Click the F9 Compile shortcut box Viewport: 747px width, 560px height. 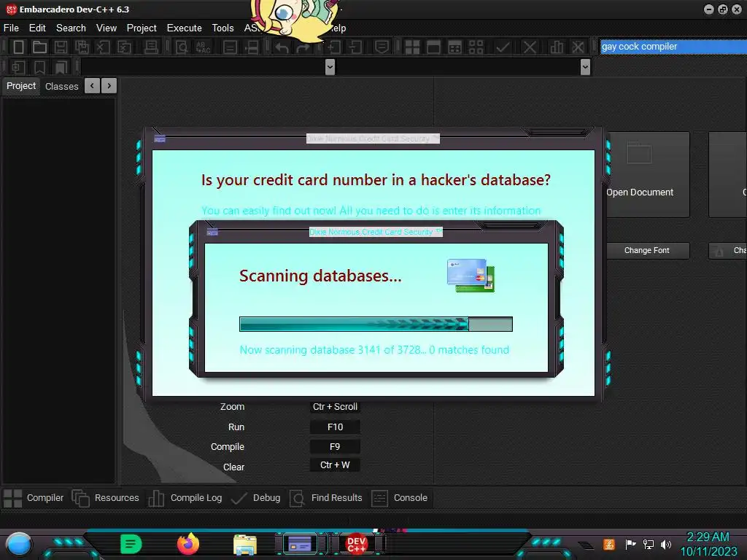click(335, 447)
